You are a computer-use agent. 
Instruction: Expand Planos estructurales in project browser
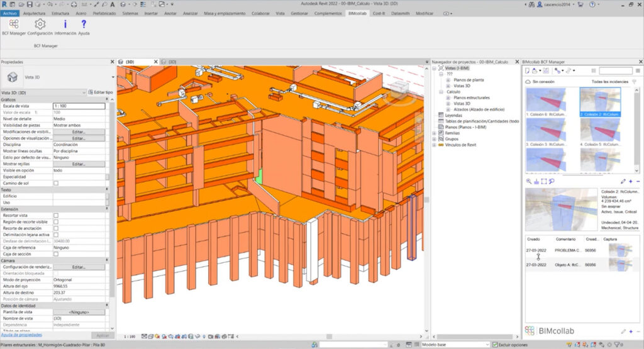(448, 97)
